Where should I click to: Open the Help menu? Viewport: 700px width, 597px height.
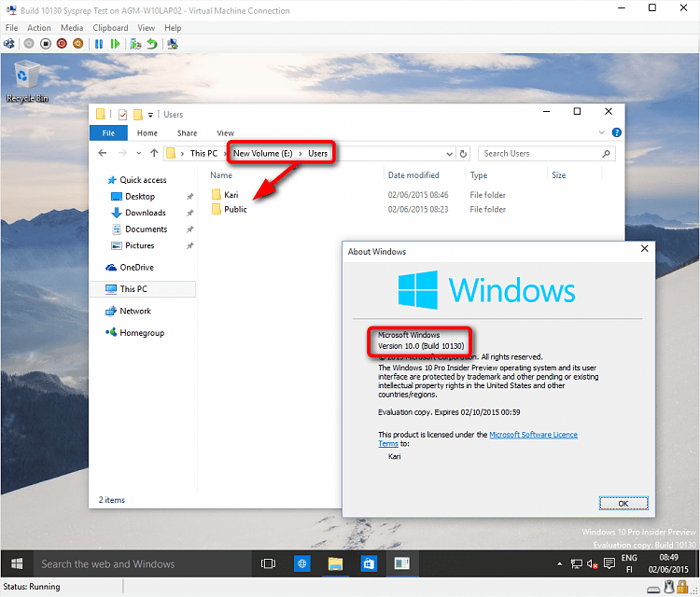[x=173, y=28]
